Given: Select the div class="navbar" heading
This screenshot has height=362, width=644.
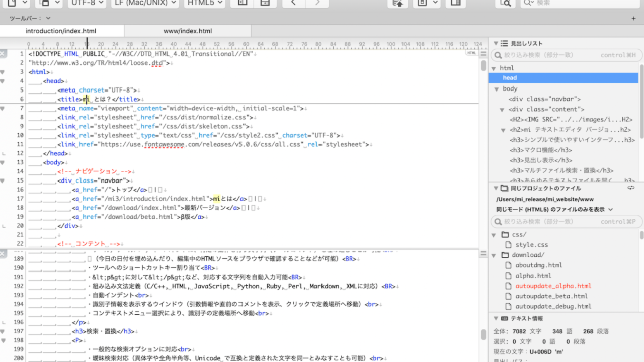Looking at the screenshot, I should pos(544,99).
